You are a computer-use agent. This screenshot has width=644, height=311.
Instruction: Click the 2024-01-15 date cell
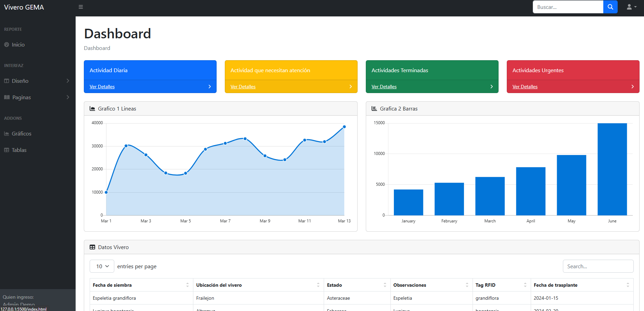coord(582,298)
